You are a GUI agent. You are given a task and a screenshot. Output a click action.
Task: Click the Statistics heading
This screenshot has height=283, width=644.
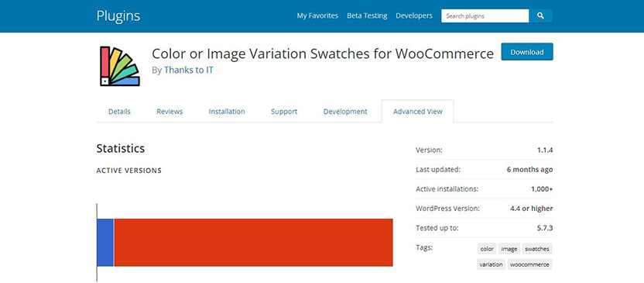120,149
